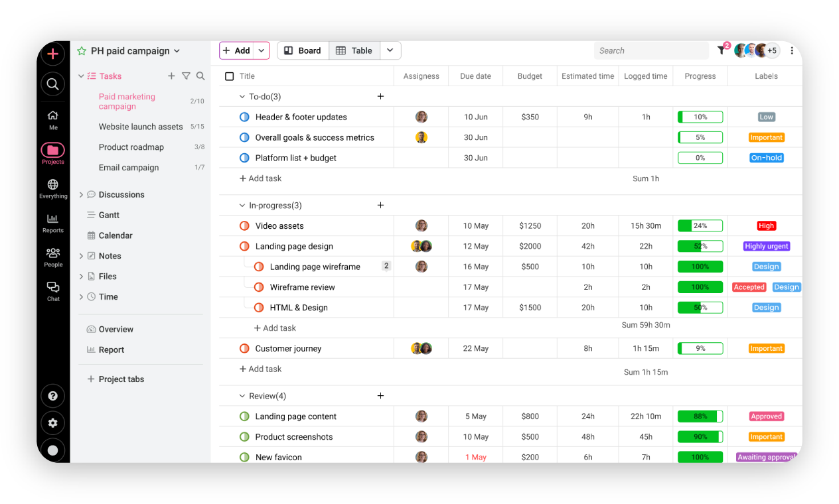Mark Wireframe review done via its status circle
Image resolution: width=839 pixels, height=504 pixels.
point(258,286)
